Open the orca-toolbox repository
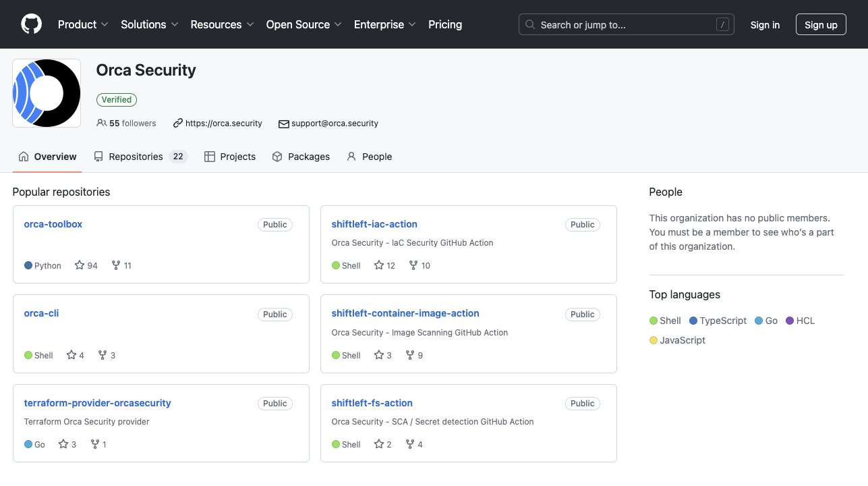Viewport: 868px width, 486px height. coord(53,224)
